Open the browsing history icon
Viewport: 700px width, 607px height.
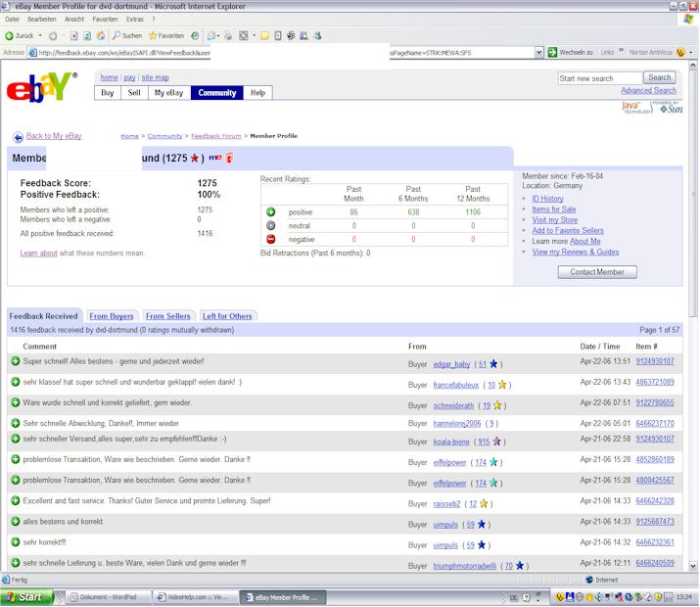tap(195, 36)
